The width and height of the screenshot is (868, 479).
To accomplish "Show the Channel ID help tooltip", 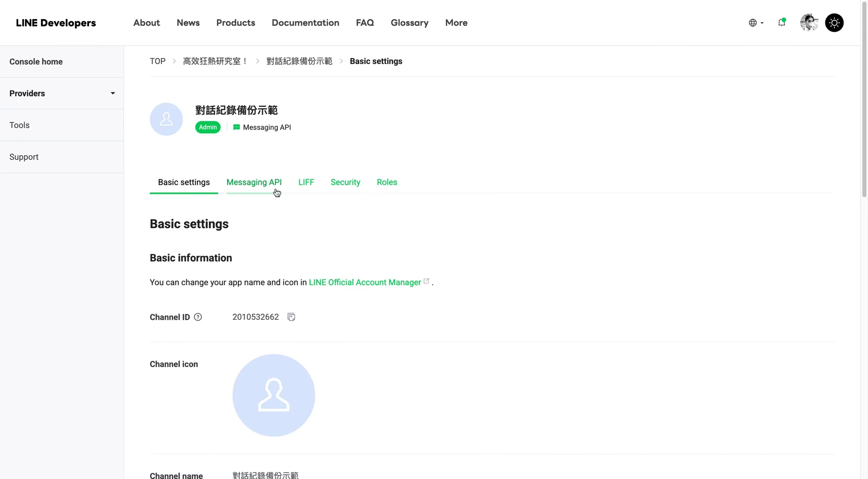I will click(198, 317).
